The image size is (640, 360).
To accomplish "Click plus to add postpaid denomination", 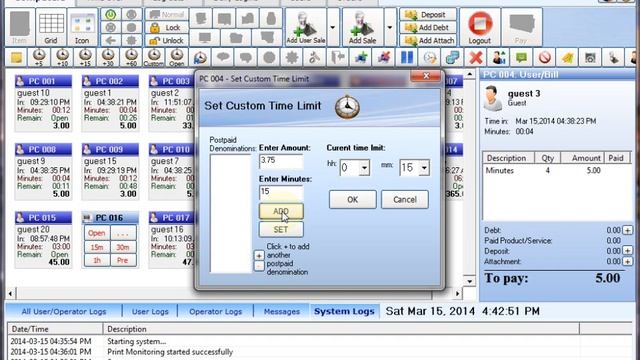I will (259, 256).
